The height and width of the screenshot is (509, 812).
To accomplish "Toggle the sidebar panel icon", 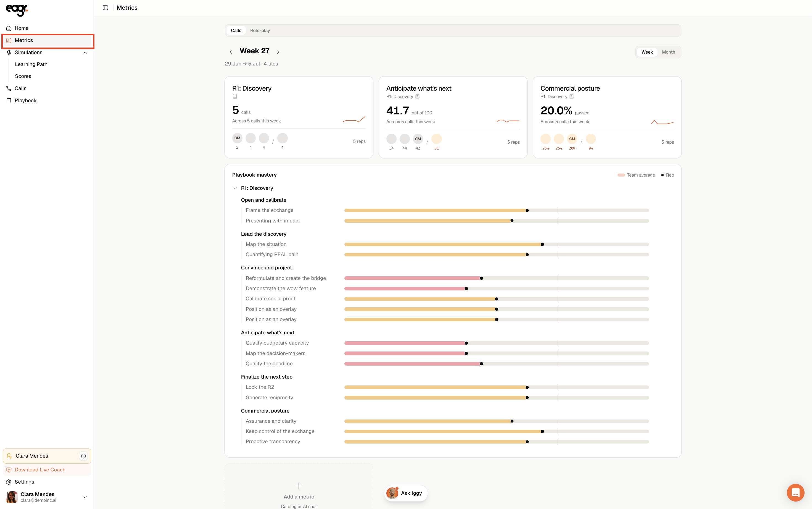I will [x=105, y=8].
